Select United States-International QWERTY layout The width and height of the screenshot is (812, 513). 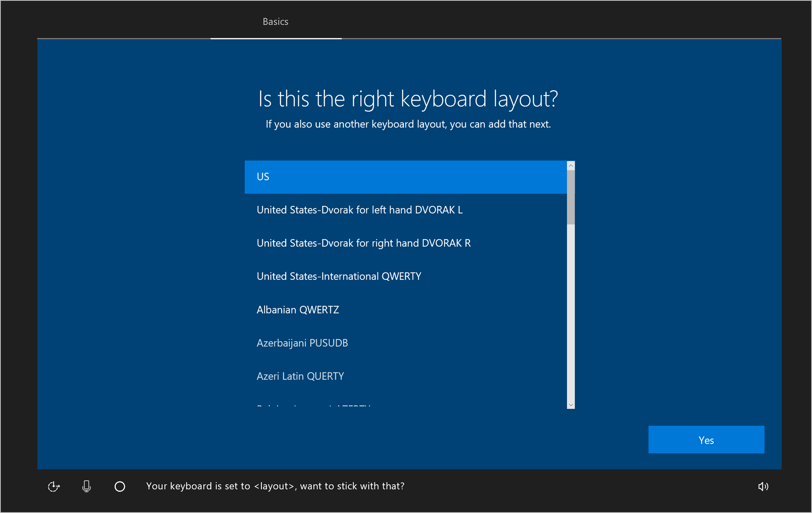pos(406,276)
